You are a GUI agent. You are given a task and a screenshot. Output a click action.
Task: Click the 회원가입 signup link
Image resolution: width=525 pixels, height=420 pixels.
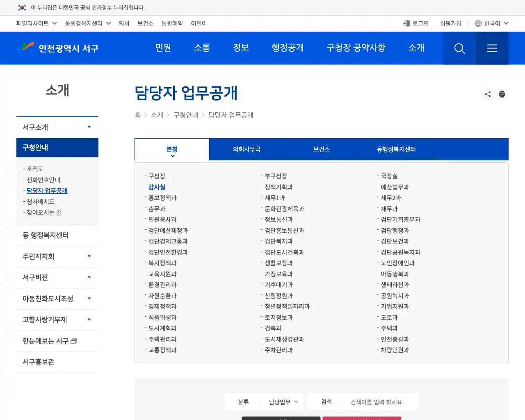click(450, 23)
